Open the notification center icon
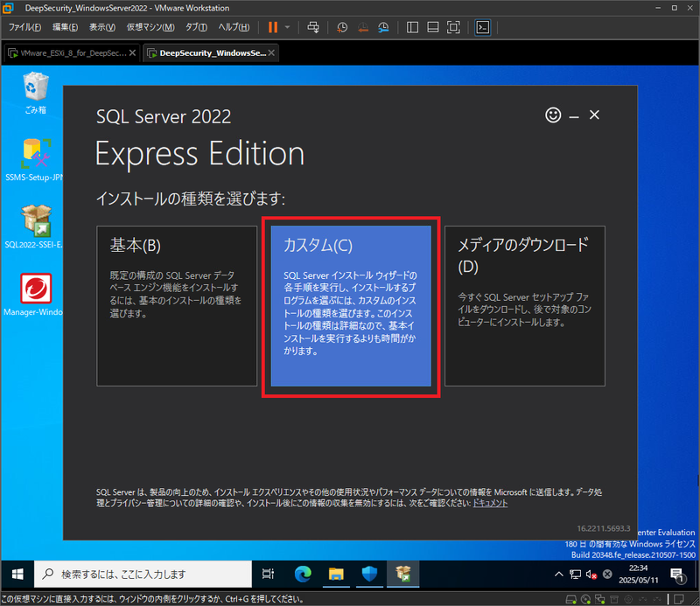This screenshot has width=700, height=606. pos(677,575)
